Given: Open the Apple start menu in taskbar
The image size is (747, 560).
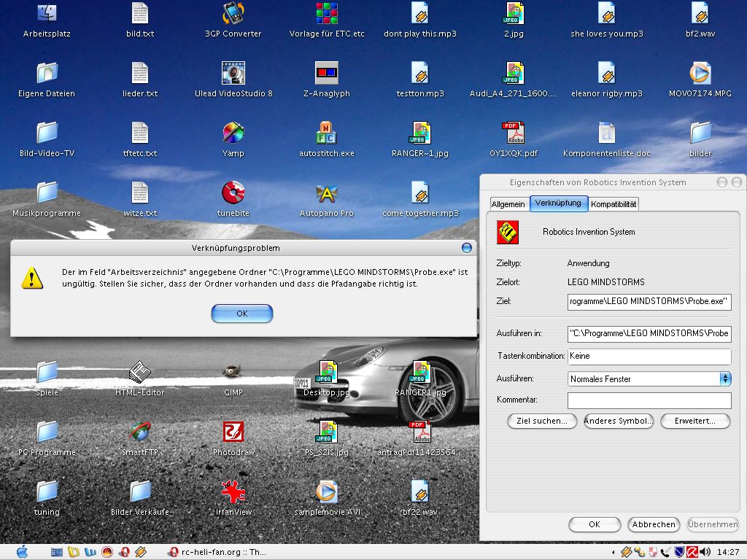Looking at the screenshot, I should click(21, 552).
